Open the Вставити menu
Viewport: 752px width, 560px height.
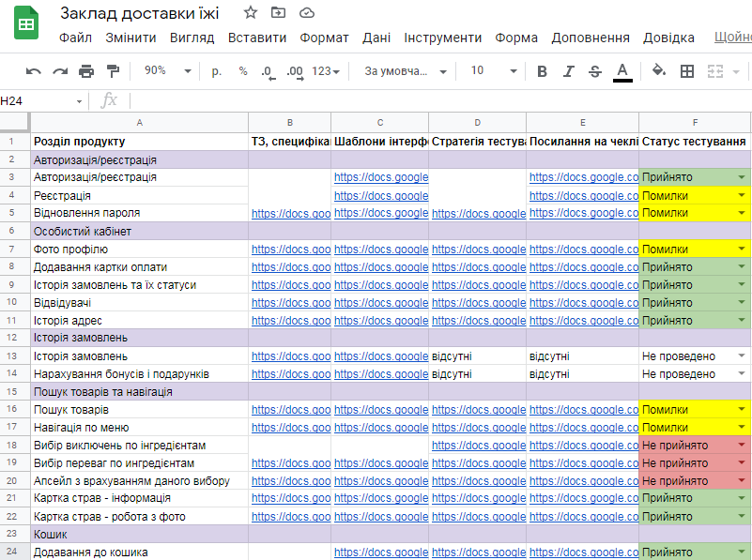[257, 38]
